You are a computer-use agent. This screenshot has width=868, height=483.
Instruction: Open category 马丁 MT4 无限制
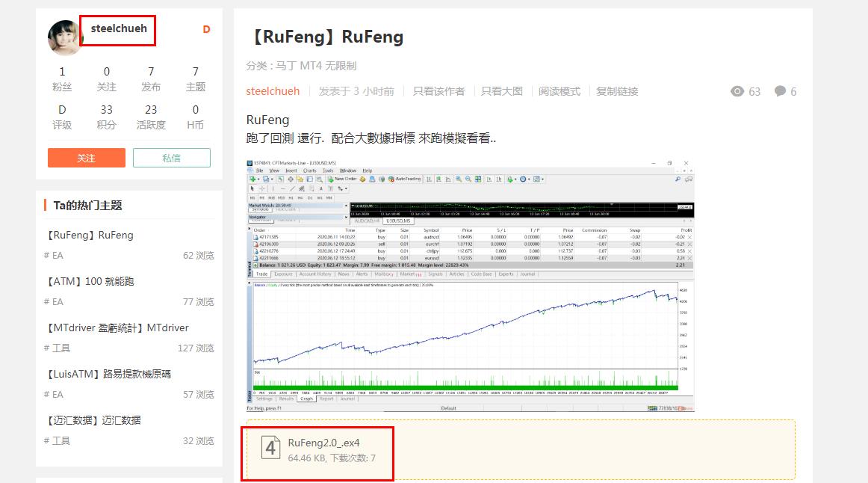click(x=316, y=66)
